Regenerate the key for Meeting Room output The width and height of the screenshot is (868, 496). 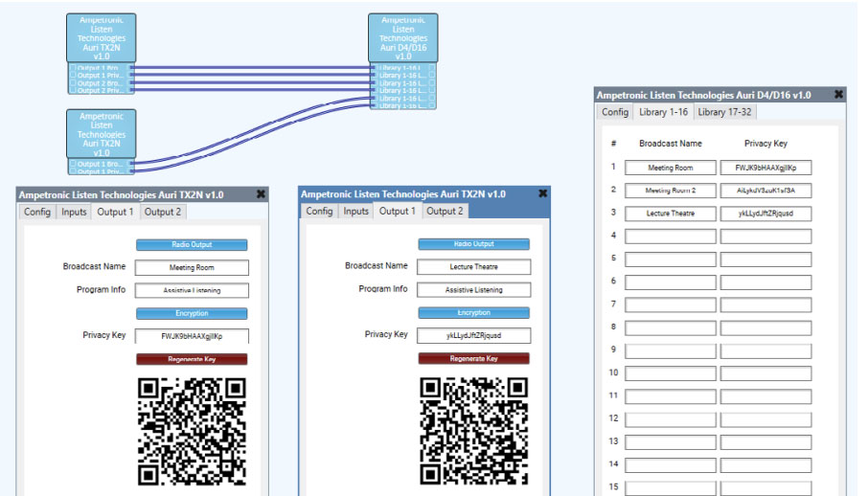point(192,359)
